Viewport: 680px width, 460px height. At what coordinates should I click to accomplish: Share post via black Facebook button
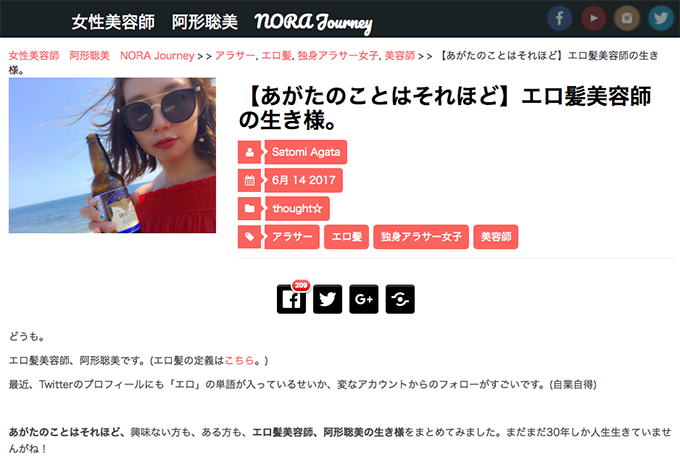[x=291, y=299]
